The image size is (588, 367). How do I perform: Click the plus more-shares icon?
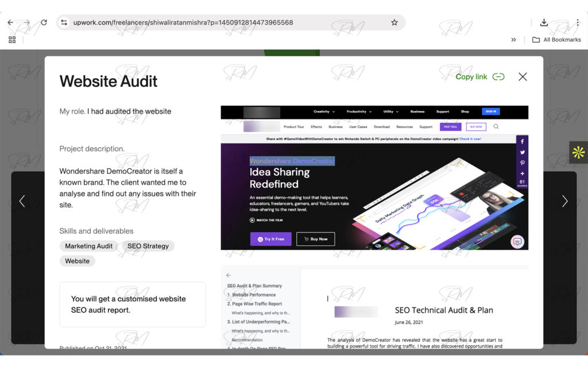point(522,173)
